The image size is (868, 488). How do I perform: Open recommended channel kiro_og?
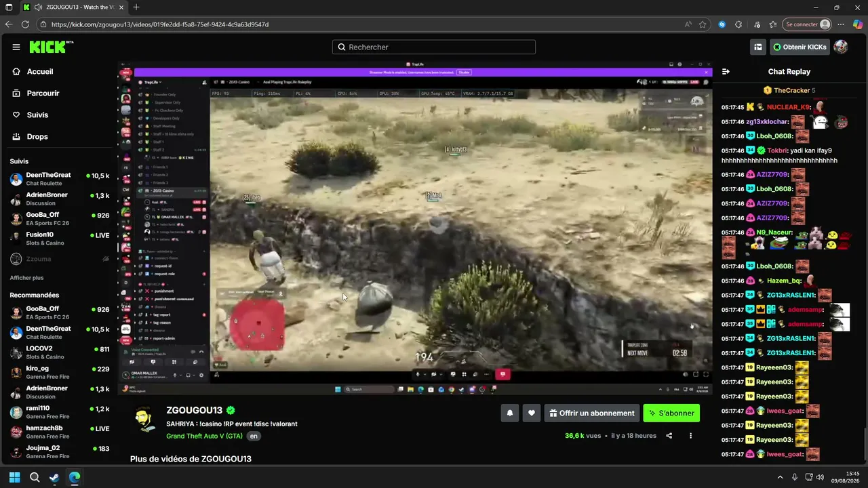click(x=60, y=373)
